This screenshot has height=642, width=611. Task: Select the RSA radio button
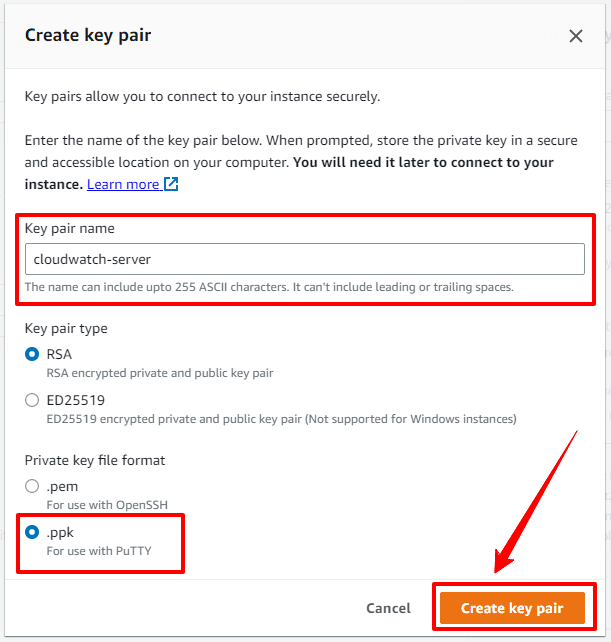pos(32,355)
